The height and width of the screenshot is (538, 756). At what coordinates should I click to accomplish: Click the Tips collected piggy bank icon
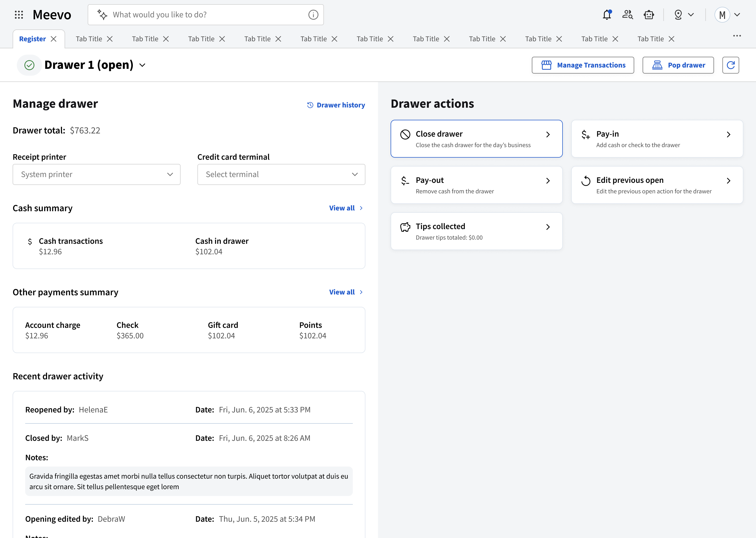(x=405, y=227)
